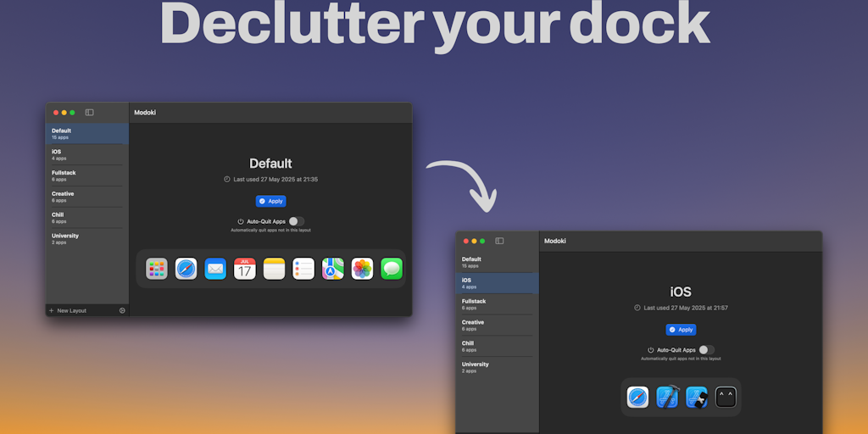
Task: Select Chill layout in left window sidebar
Action: [87, 218]
